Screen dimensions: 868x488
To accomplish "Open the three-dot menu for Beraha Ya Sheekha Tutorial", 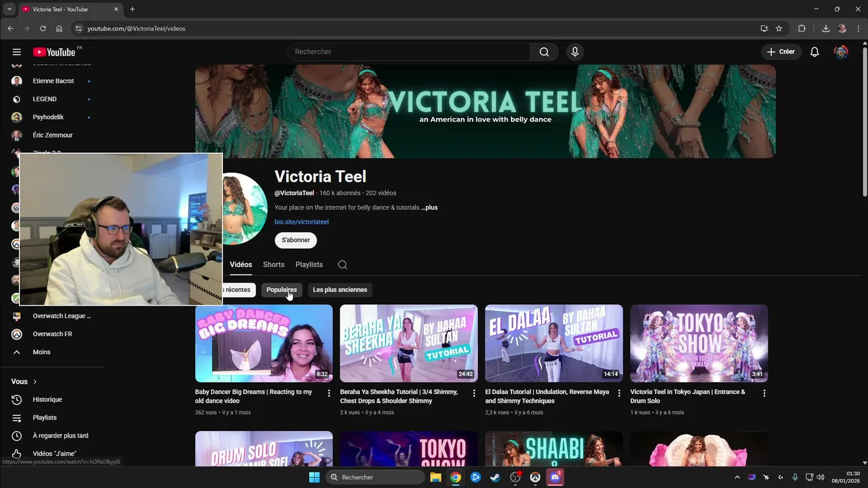I will [x=474, y=393].
